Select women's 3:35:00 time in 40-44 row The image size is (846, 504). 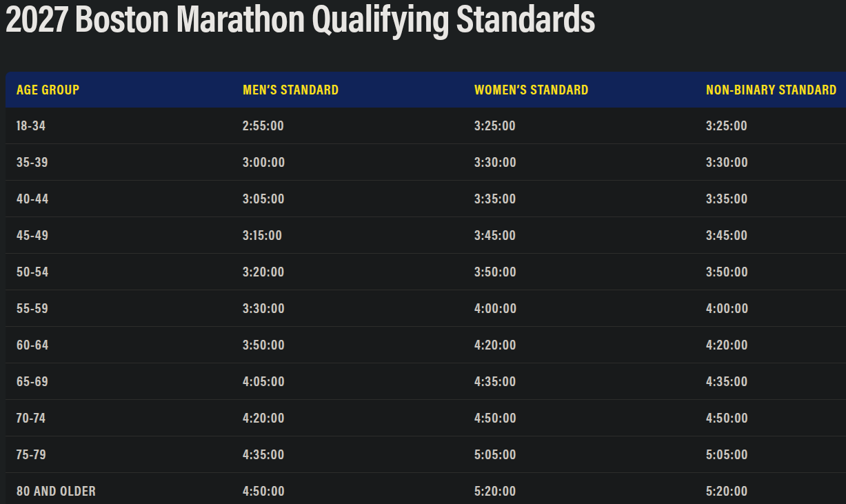[x=495, y=199]
